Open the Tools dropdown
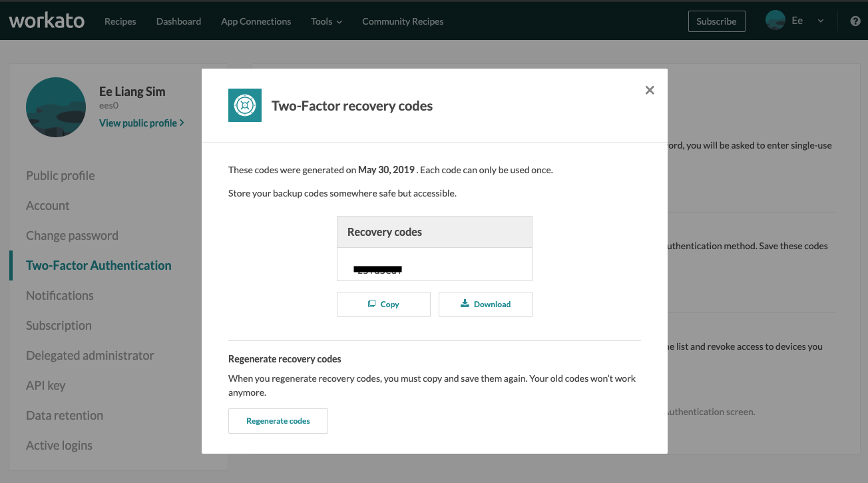The height and width of the screenshot is (483, 868). pos(326,21)
